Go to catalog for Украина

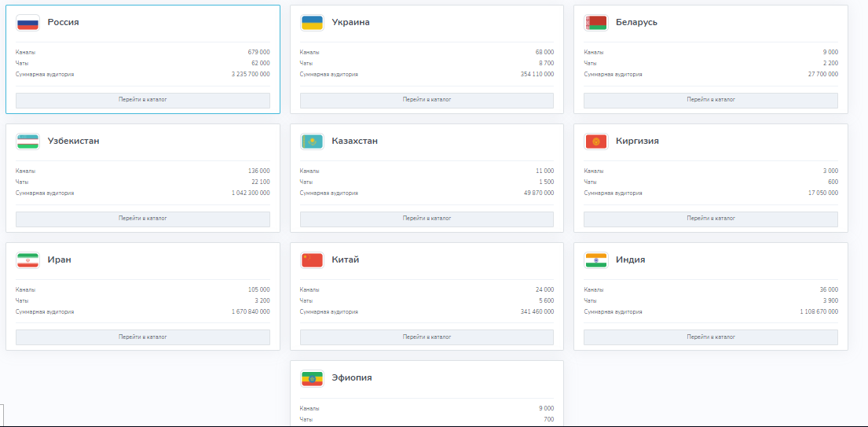(x=427, y=100)
